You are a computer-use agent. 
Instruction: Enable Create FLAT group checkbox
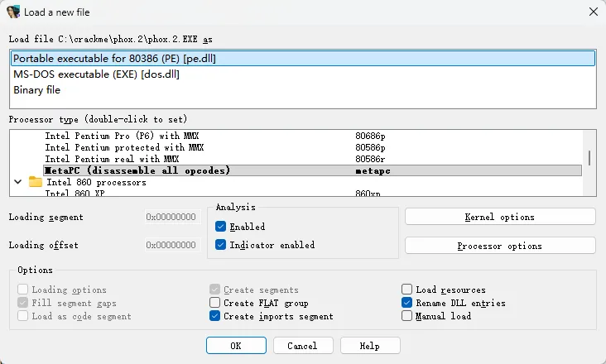[215, 303]
